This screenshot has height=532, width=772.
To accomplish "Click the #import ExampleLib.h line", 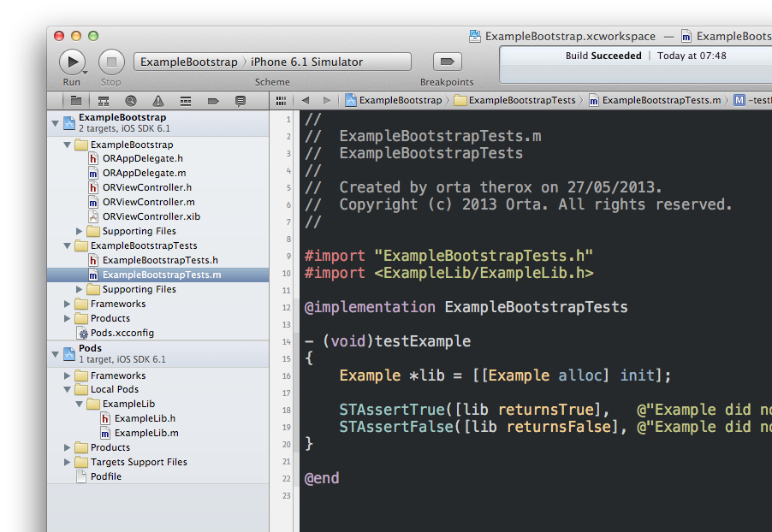I will pyautogui.click(x=449, y=273).
